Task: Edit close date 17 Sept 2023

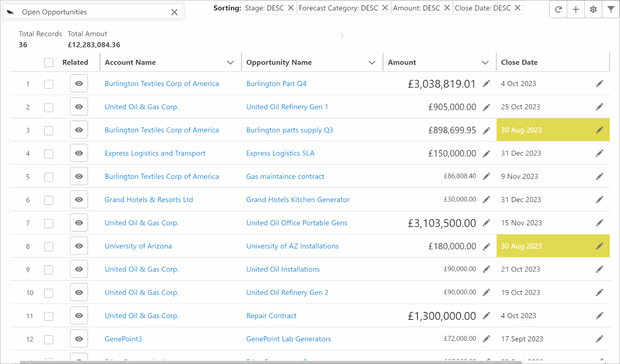Action: pyautogui.click(x=599, y=339)
